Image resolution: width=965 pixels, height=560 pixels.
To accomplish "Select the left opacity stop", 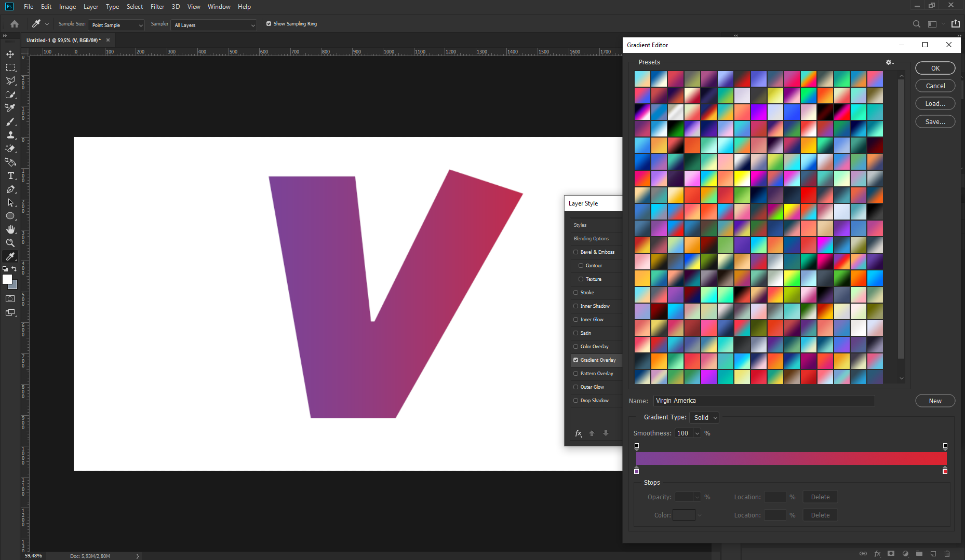I will (637, 446).
